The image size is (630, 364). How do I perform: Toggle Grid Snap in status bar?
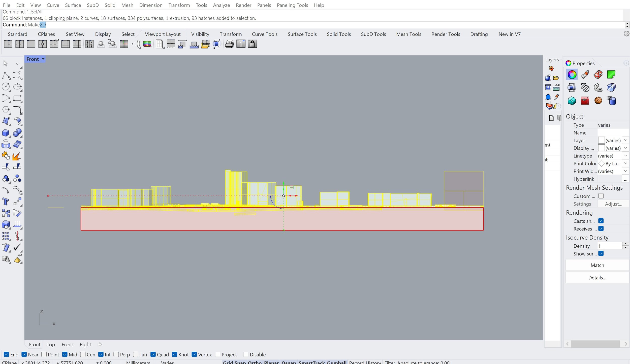pos(234,362)
